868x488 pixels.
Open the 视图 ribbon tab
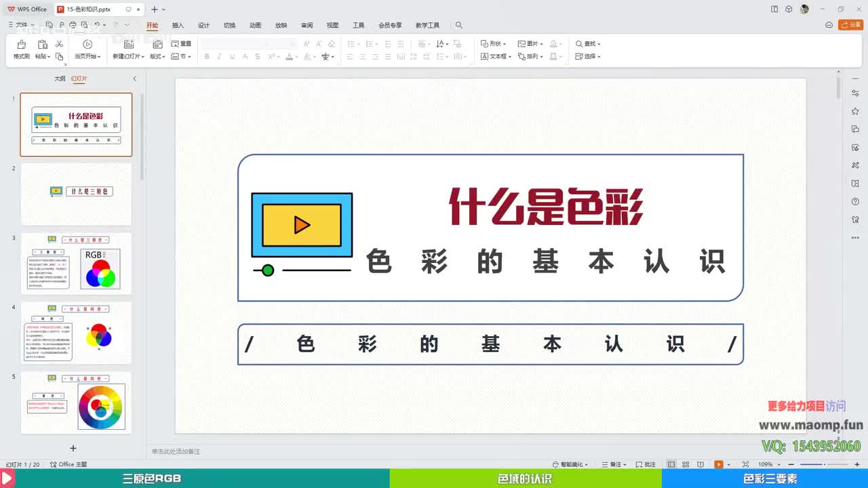(332, 25)
